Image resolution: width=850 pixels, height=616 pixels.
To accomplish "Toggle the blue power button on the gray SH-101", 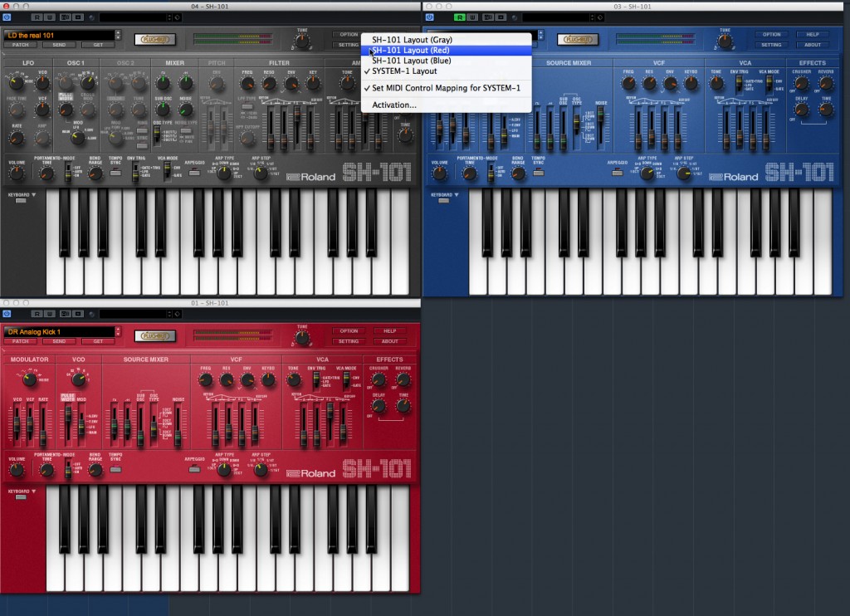I will tap(8, 17).
